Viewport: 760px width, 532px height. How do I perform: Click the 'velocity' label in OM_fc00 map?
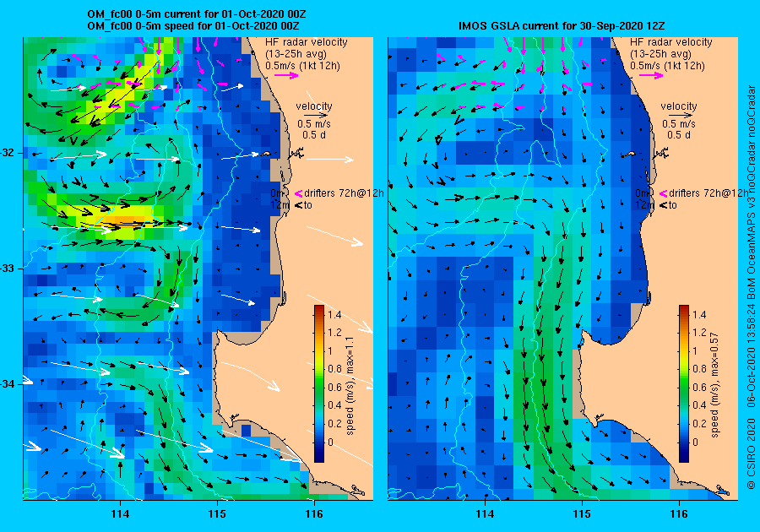coord(314,106)
